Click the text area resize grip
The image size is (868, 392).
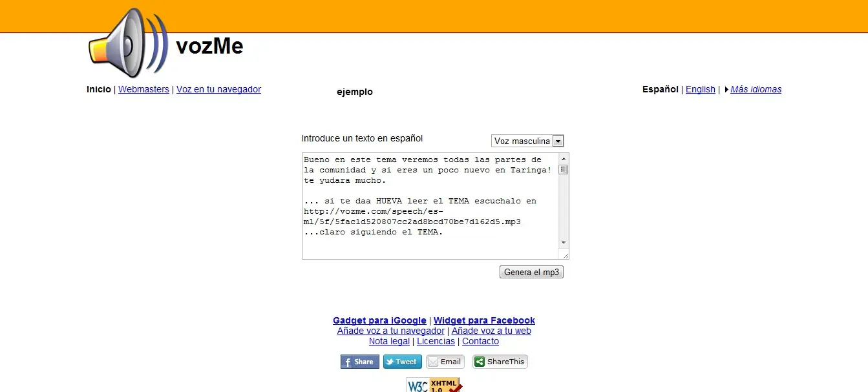coord(565,254)
